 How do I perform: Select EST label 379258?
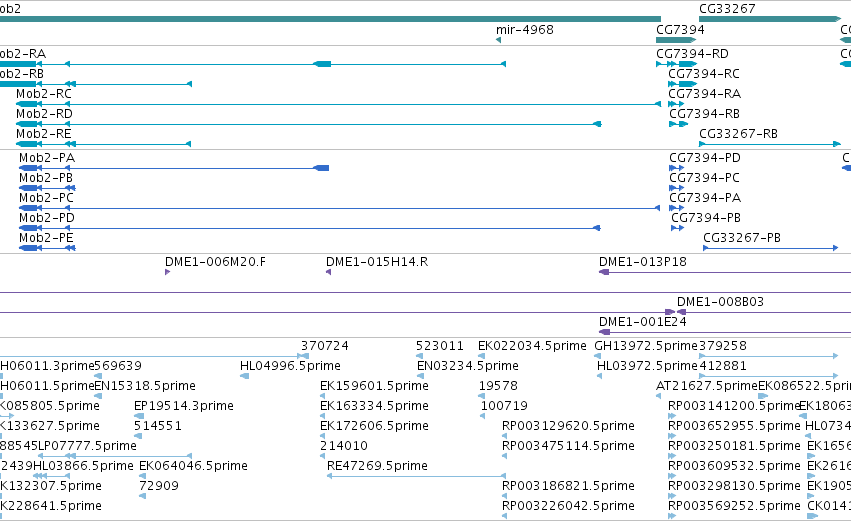(722, 346)
